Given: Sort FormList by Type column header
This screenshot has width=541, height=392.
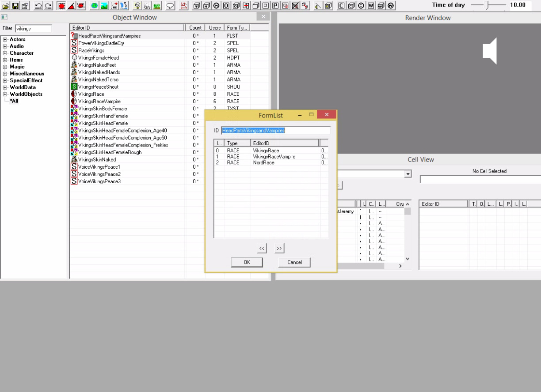Looking at the screenshot, I should click(237, 143).
